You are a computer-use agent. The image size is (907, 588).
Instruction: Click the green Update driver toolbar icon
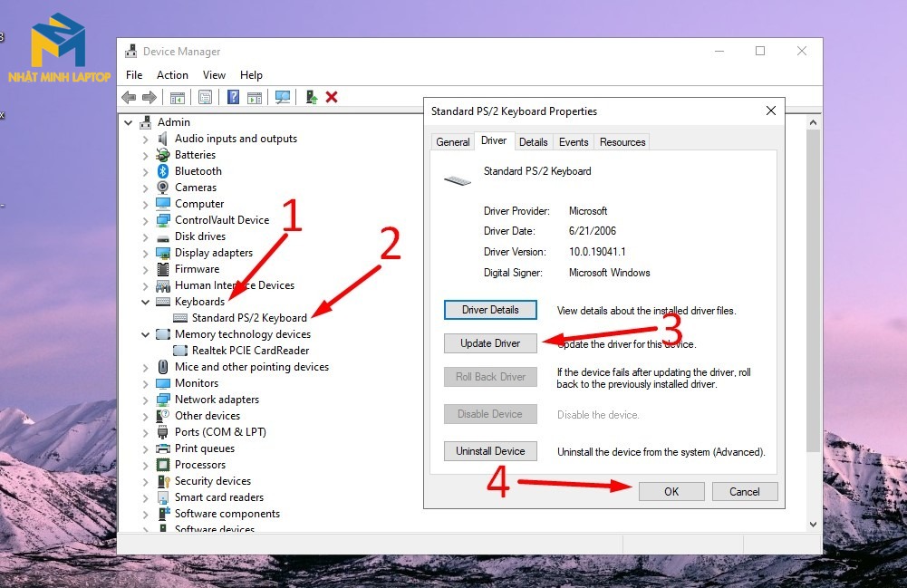pos(311,97)
